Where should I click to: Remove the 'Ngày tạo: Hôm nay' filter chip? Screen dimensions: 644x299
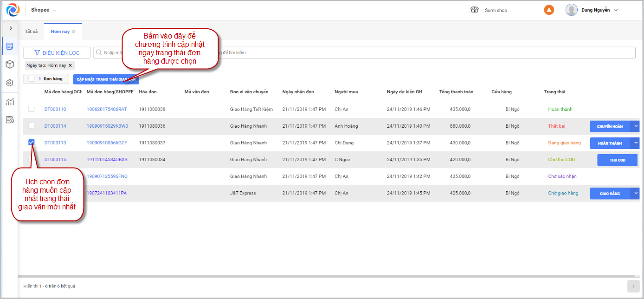click(70, 65)
